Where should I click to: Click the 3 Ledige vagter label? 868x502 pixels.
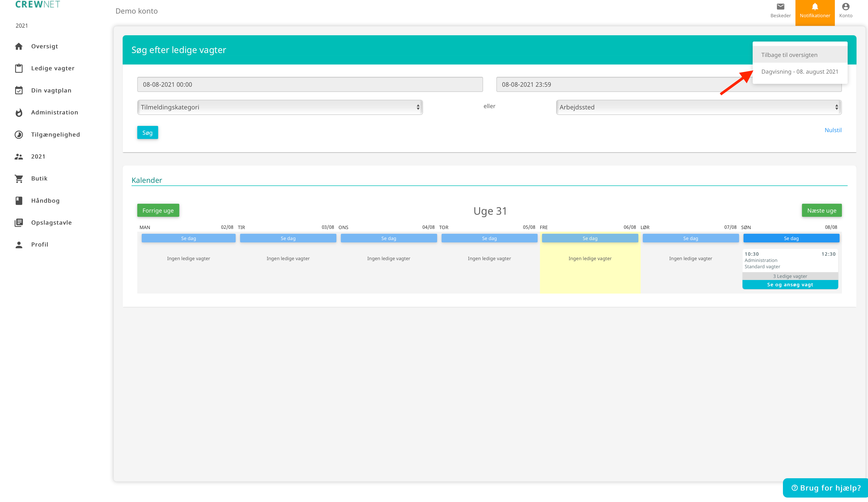(790, 276)
